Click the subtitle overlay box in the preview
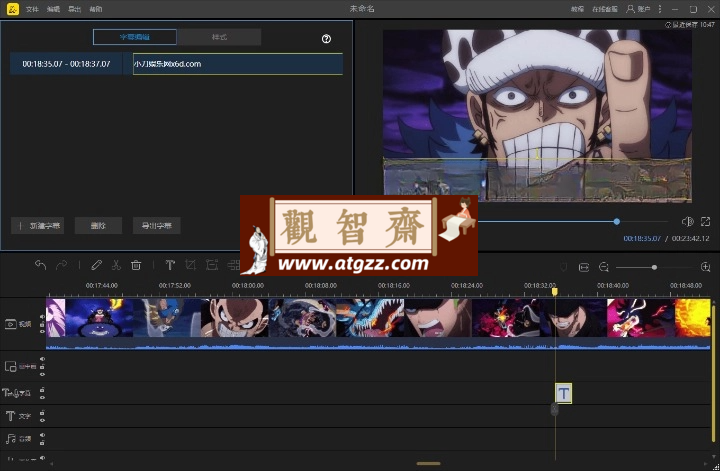 click(x=537, y=179)
